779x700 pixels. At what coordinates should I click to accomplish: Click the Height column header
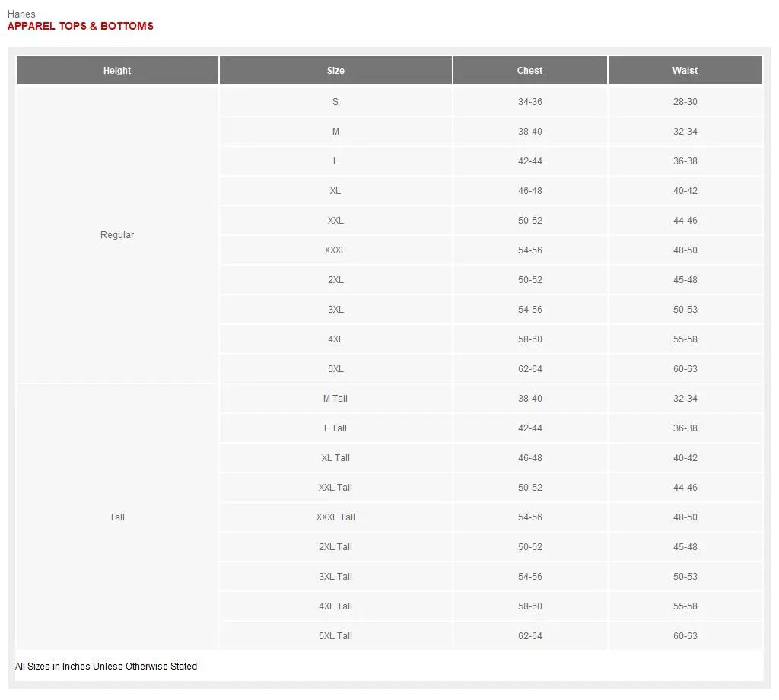[x=117, y=71]
